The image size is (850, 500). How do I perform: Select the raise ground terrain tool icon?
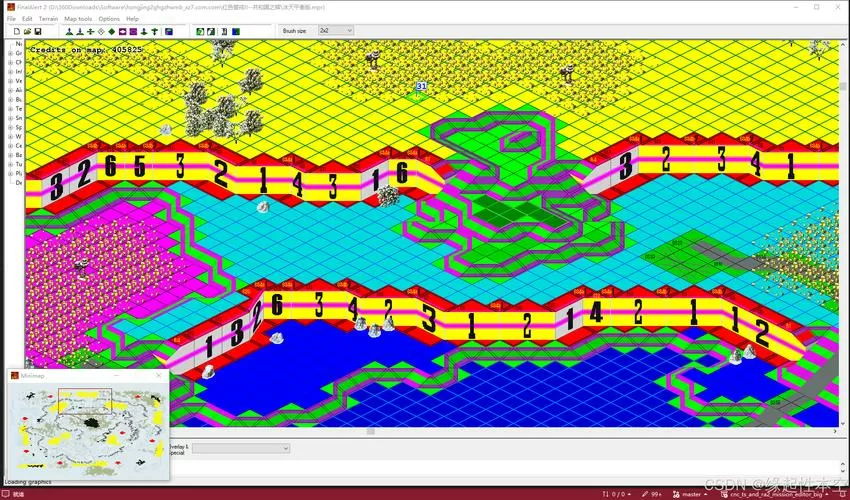tap(69, 31)
